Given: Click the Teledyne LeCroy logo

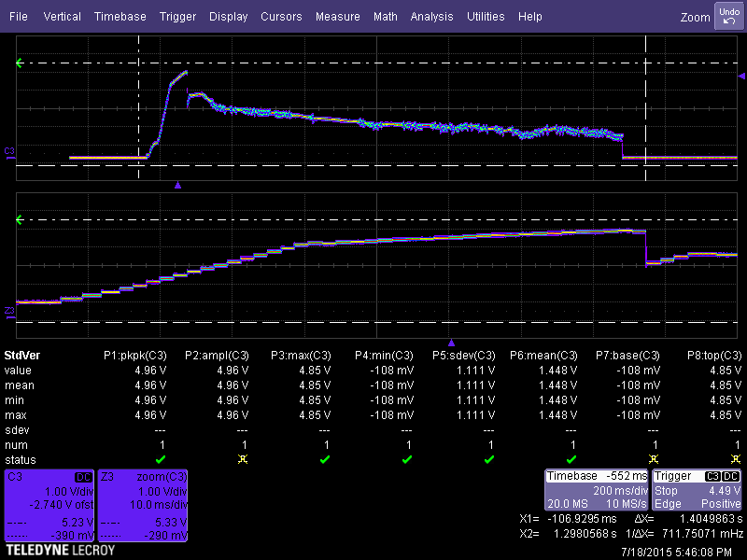Looking at the screenshot, I should pos(61,551).
